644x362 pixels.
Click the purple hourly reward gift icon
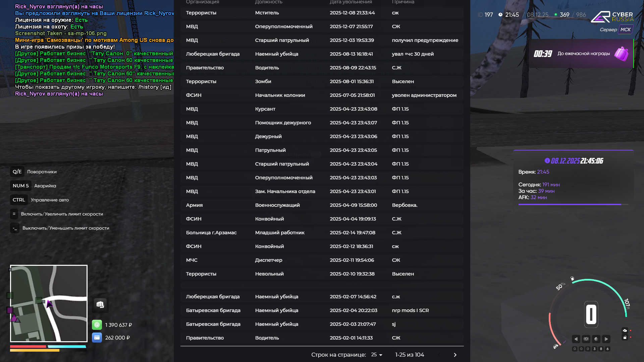(621, 54)
